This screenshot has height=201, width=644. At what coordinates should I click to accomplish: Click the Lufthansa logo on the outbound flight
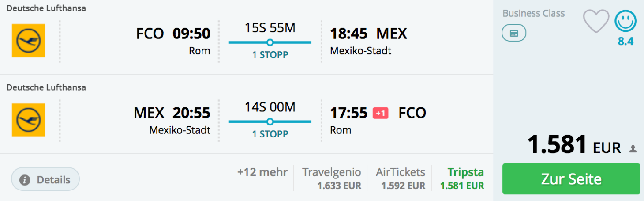click(28, 41)
